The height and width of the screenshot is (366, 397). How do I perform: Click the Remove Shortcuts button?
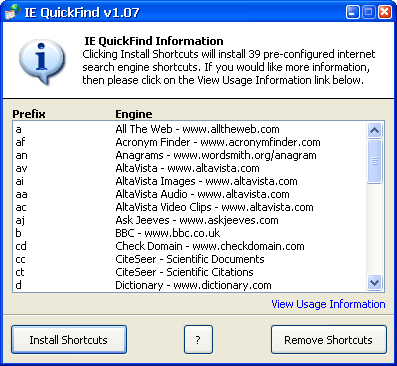pyautogui.click(x=329, y=339)
